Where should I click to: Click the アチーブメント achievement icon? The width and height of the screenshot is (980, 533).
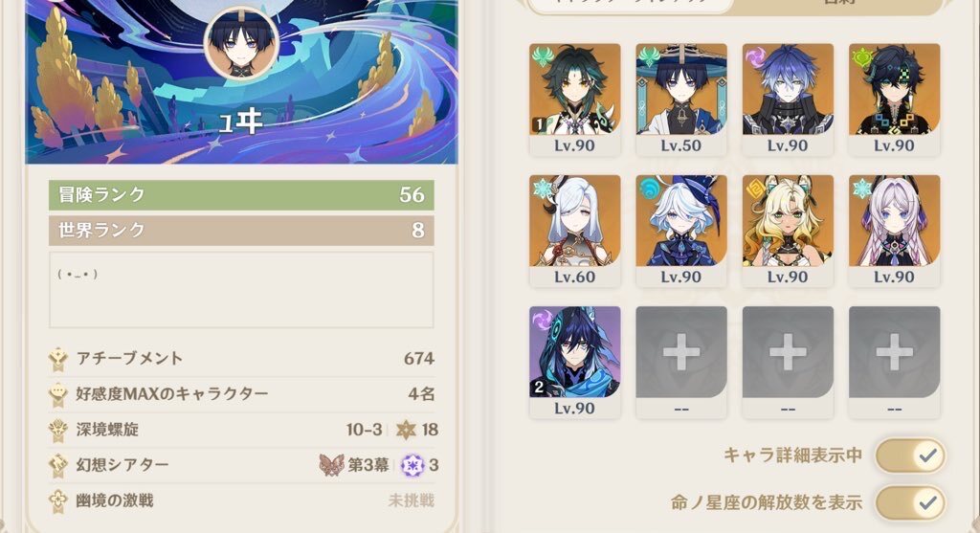58,359
